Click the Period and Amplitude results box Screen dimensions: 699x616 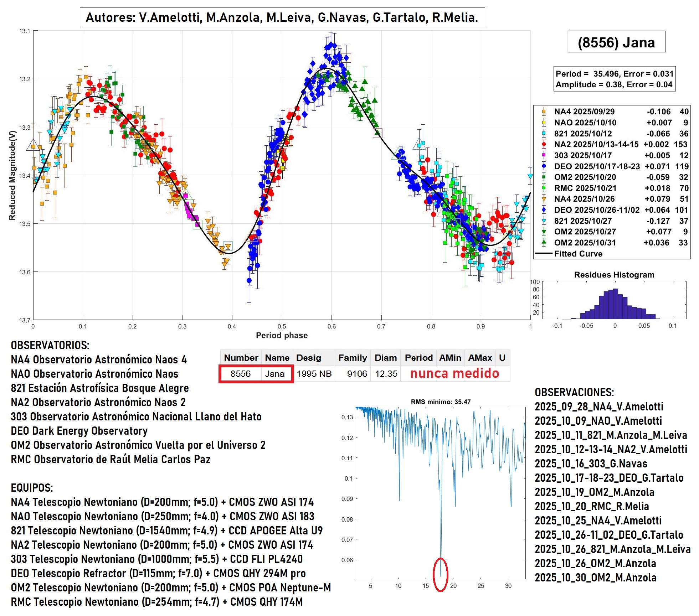click(614, 79)
